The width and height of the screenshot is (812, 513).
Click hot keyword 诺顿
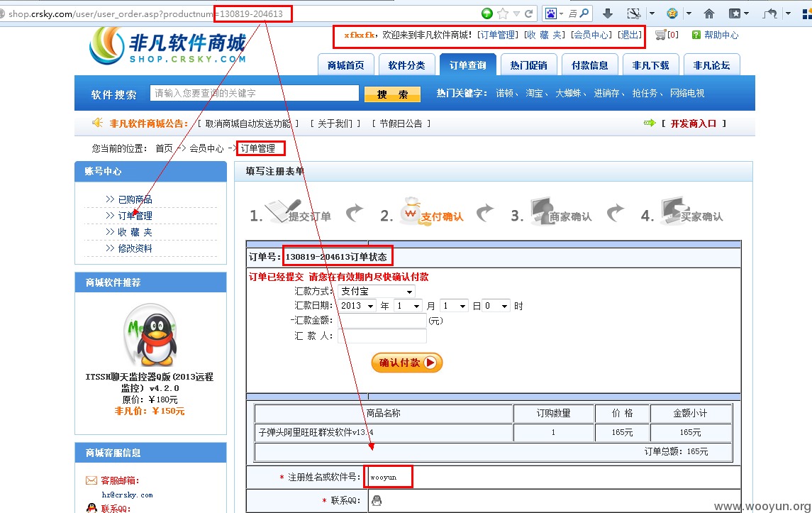click(504, 93)
